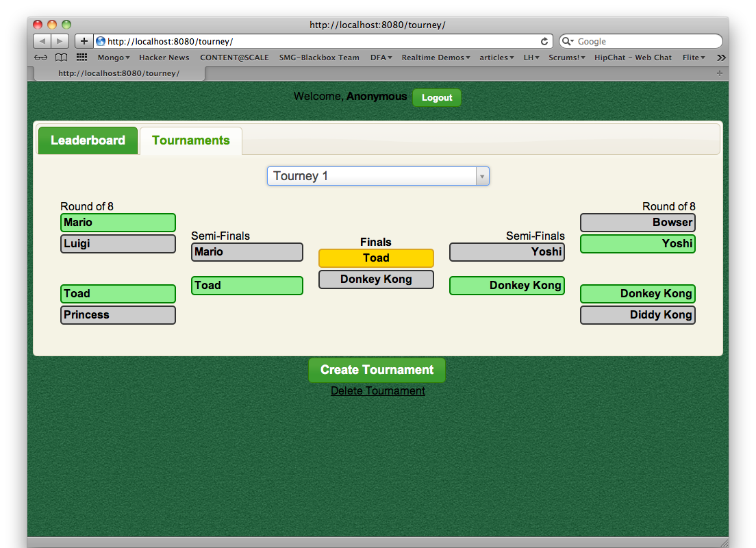Click the browser back arrow button

42,41
